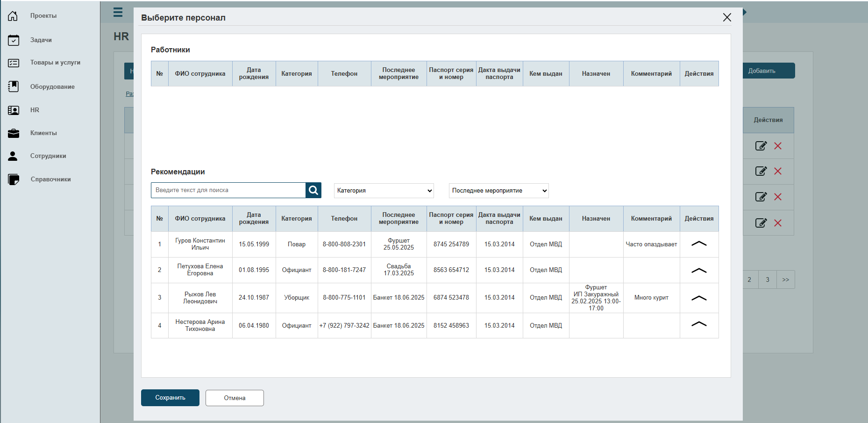This screenshot has width=868, height=423.
Task: Click the up arrow for Рыжов Лев Леонидович
Action: click(x=699, y=298)
